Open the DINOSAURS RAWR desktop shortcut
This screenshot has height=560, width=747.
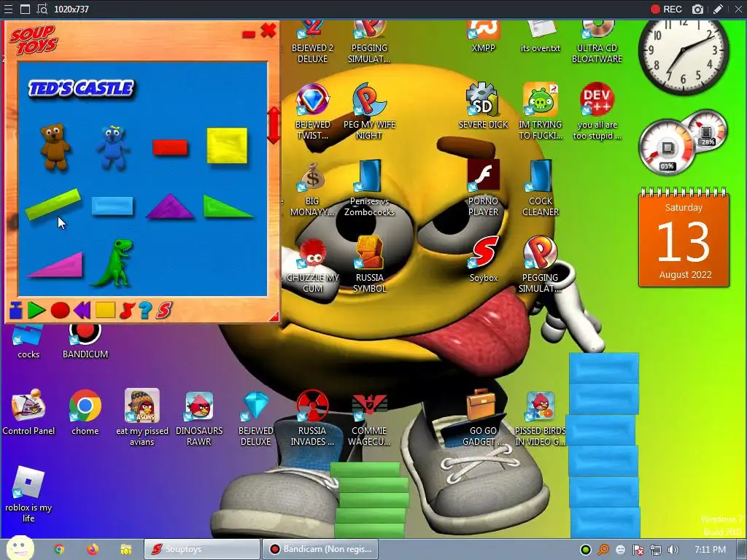(x=199, y=418)
